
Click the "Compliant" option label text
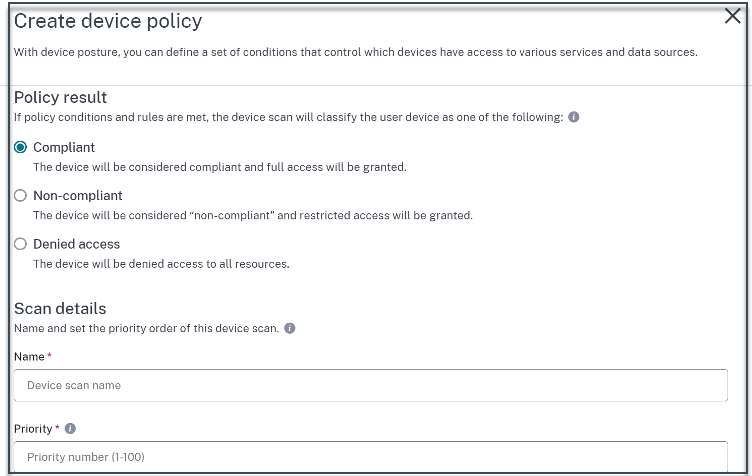pyautogui.click(x=64, y=147)
